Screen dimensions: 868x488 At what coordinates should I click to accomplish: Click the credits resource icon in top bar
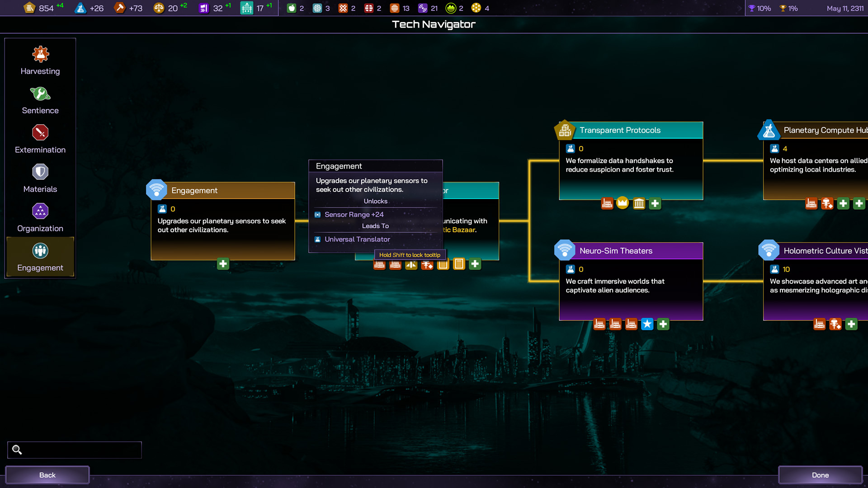click(x=29, y=8)
